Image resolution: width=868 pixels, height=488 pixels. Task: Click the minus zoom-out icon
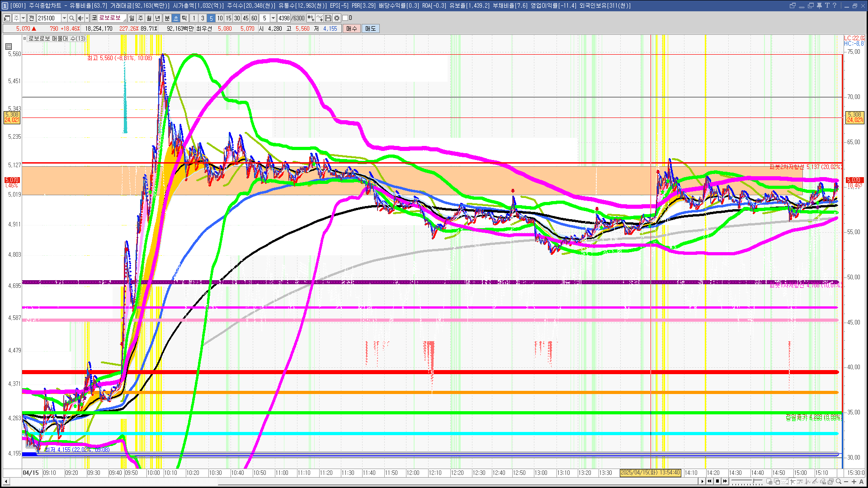[846, 482]
